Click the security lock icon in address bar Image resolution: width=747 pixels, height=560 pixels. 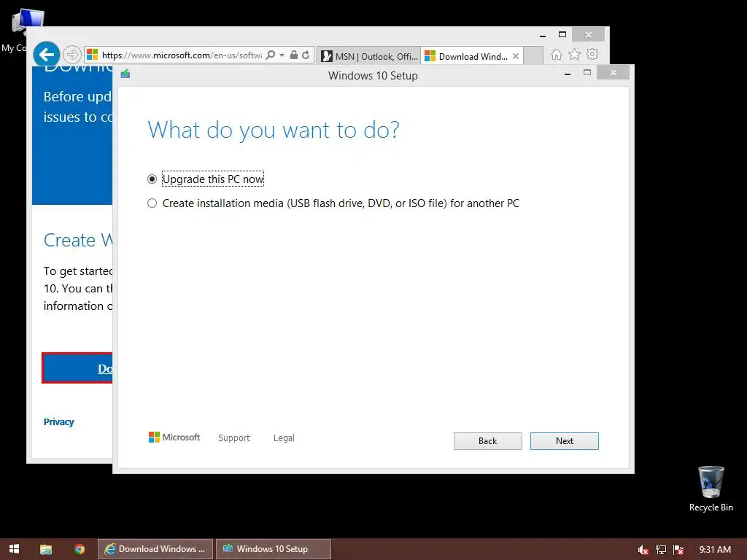[x=294, y=55]
